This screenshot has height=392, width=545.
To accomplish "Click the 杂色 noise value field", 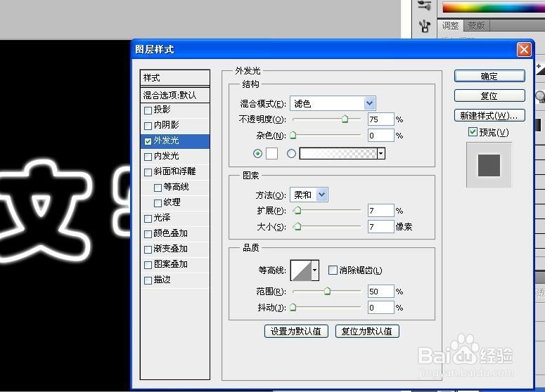I will coord(381,136).
